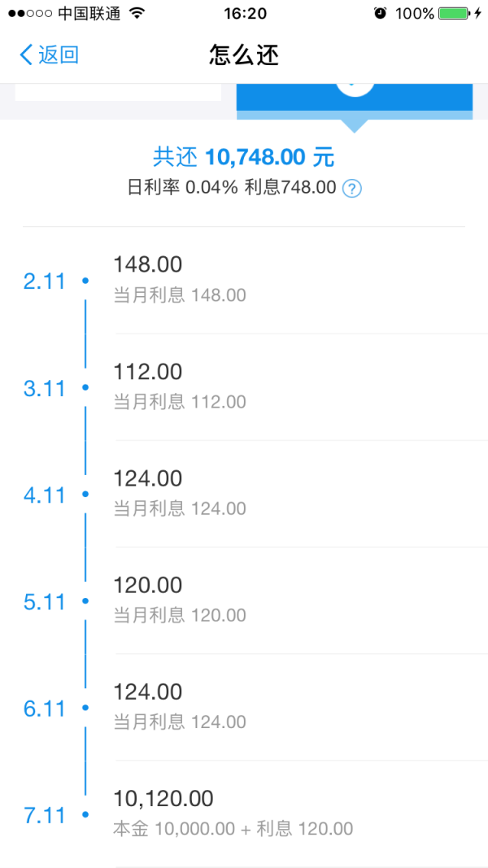This screenshot has height=868, width=488.
Task: Expand the 3.11 repayment entry
Action: 244,386
